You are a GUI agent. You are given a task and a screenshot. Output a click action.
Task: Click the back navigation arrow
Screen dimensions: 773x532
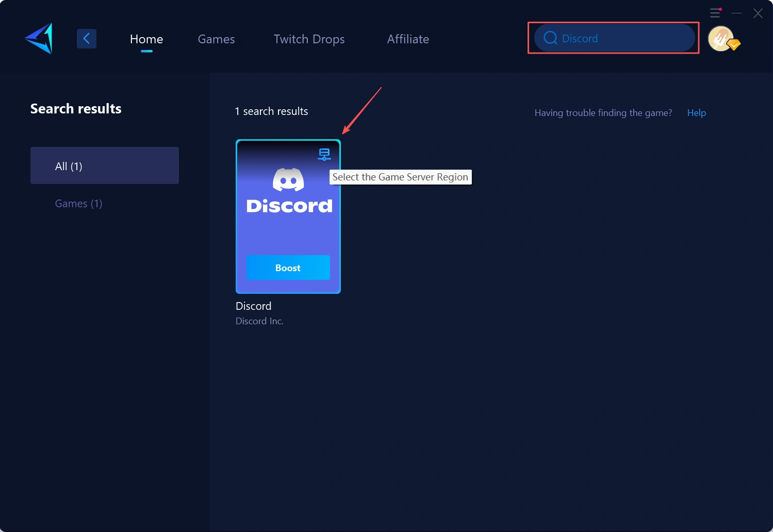[86, 38]
